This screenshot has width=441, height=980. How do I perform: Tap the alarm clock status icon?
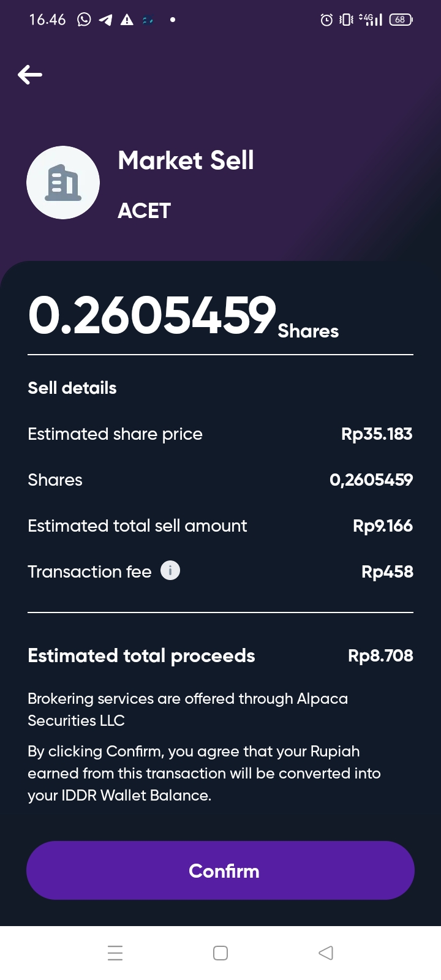pyautogui.click(x=327, y=20)
